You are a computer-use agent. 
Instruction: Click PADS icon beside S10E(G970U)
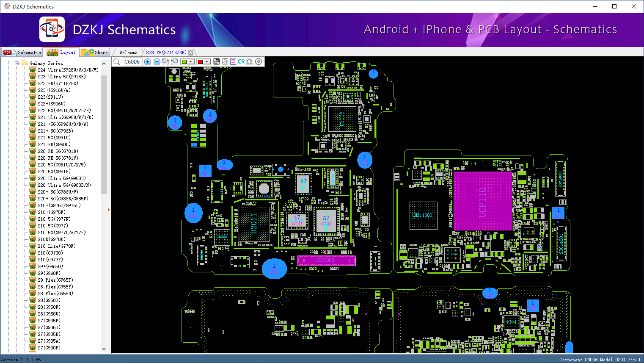33,239
